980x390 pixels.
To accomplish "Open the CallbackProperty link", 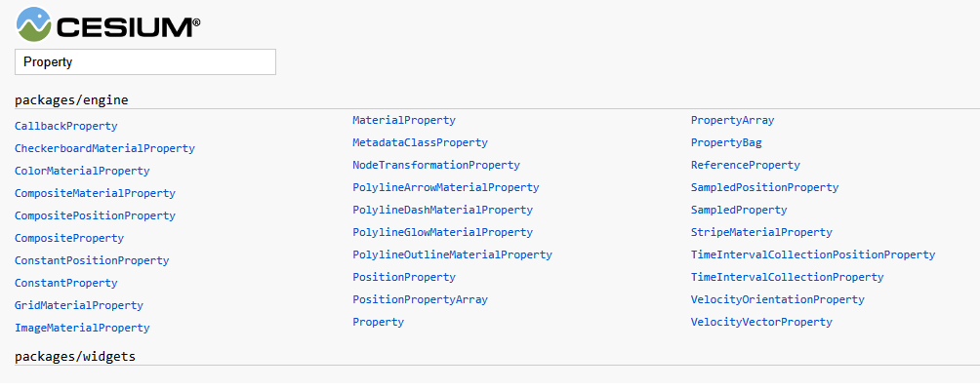I will click(x=65, y=126).
